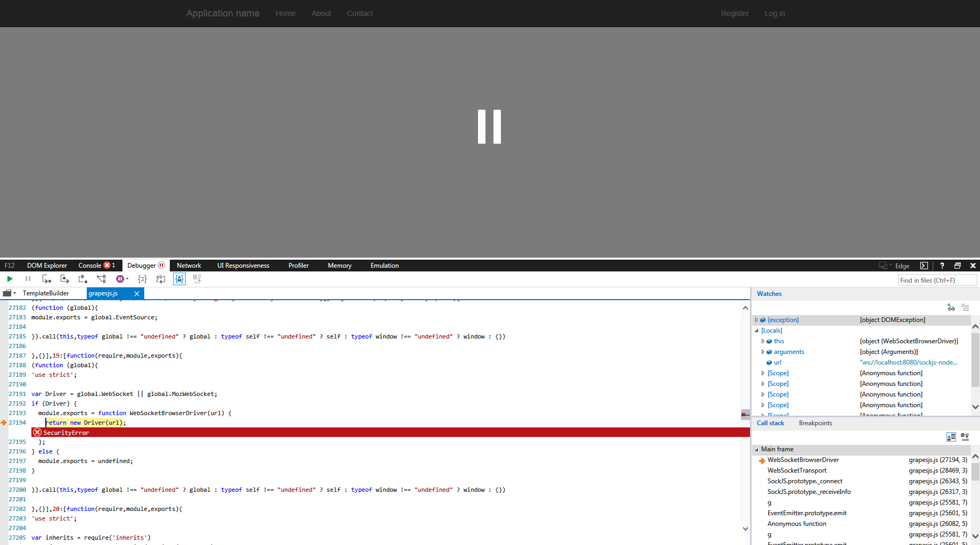Click the Register link in the navbar
Image resolution: width=980 pixels, height=545 pixels.
pyautogui.click(x=735, y=13)
